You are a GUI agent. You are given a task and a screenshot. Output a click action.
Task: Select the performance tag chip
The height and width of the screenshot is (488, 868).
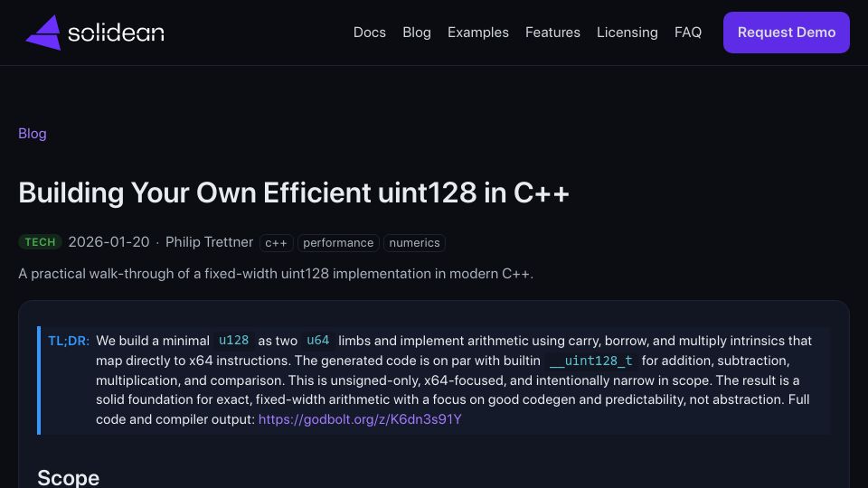[338, 243]
